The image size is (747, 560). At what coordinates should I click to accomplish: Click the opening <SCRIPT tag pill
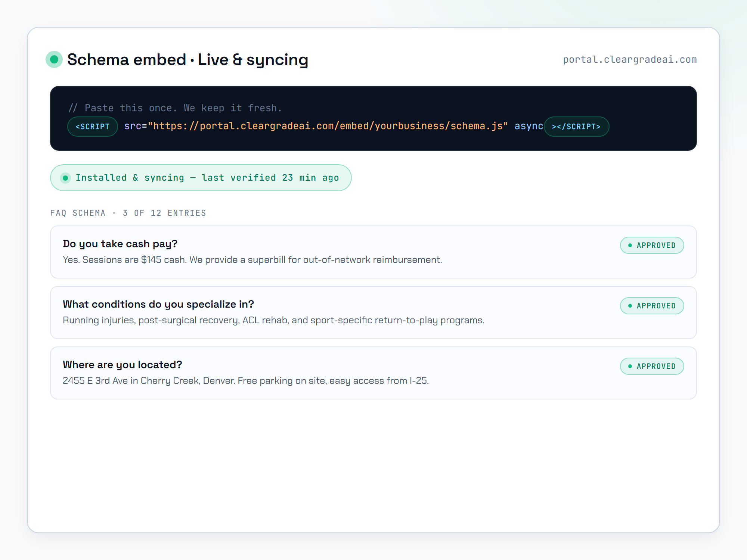pyautogui.click(x=93, y=127)
